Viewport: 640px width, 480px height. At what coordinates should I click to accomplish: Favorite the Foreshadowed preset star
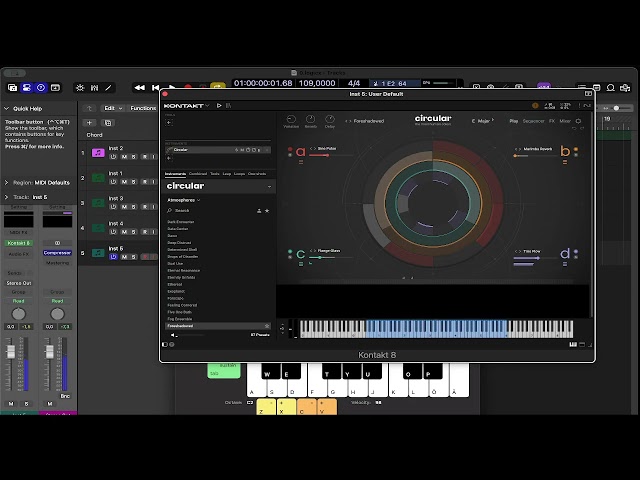click(267, 326)
